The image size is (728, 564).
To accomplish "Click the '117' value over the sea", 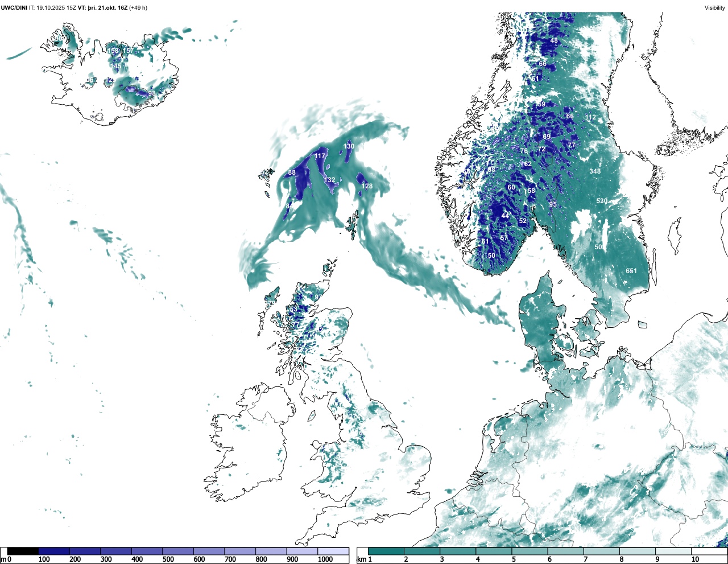I will click(320, 156).
